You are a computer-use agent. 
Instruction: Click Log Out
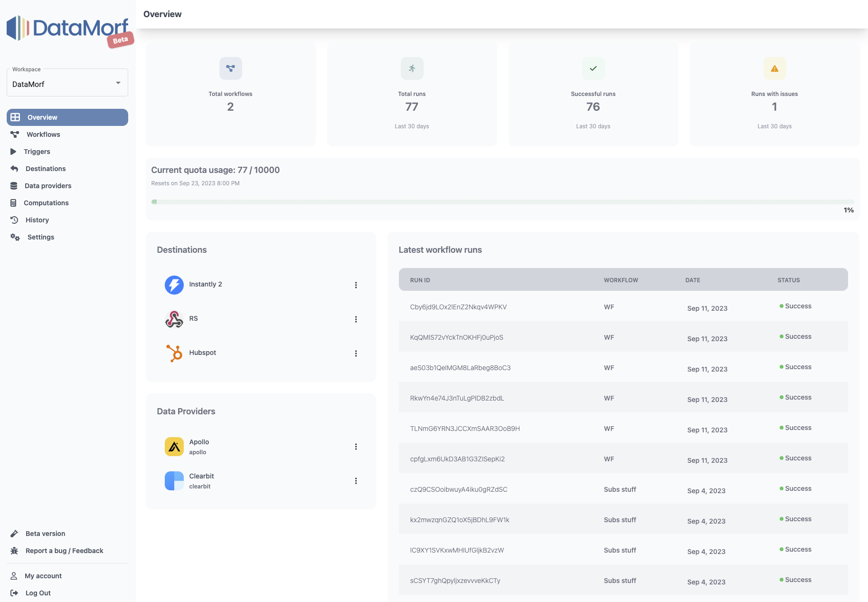point(67,593)
